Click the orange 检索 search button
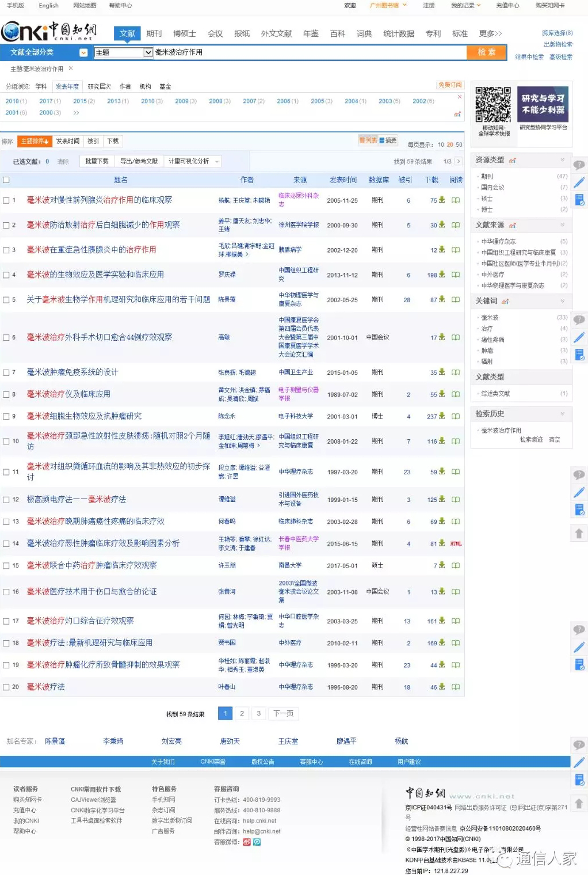588x875 pixels. pos(487,52)
